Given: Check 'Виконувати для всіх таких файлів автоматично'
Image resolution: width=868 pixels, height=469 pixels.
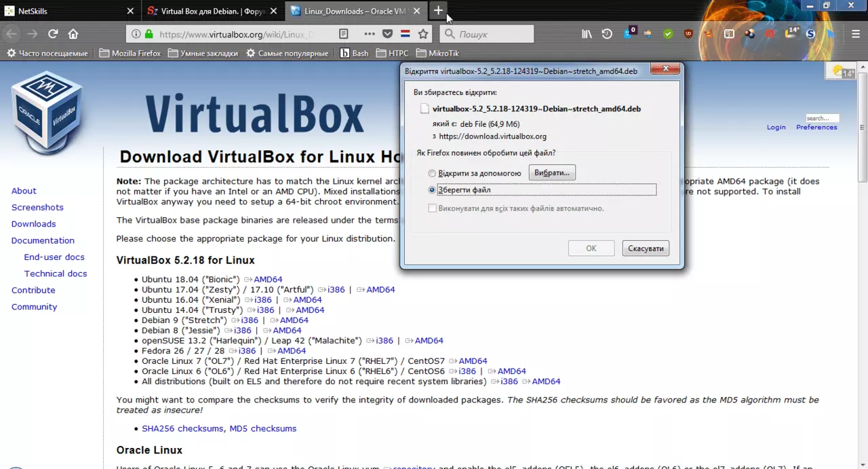Looking at the screenshot, I should point(432,208).
